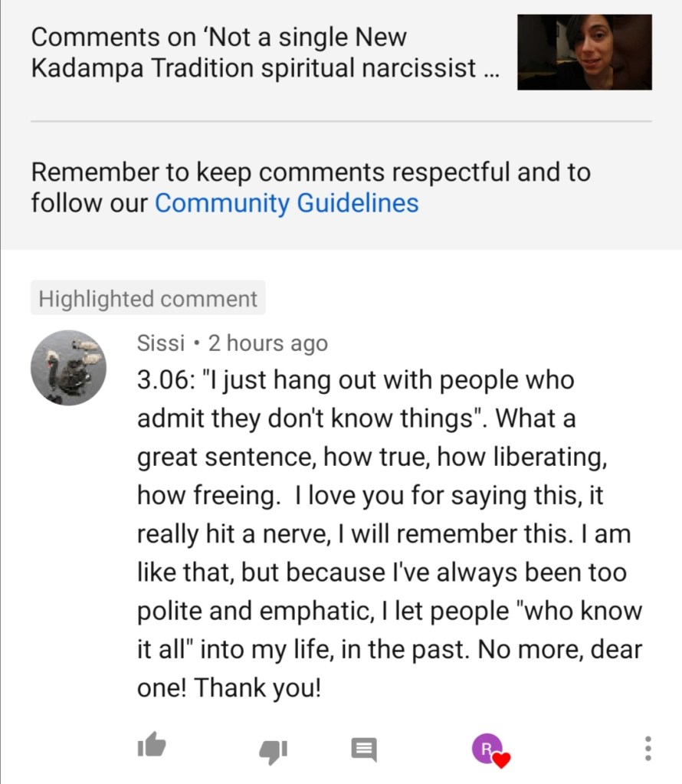This screenshot has width=682, height=784.
Task: Dislike the comment with thumbs down
Action: pos(272,750)
